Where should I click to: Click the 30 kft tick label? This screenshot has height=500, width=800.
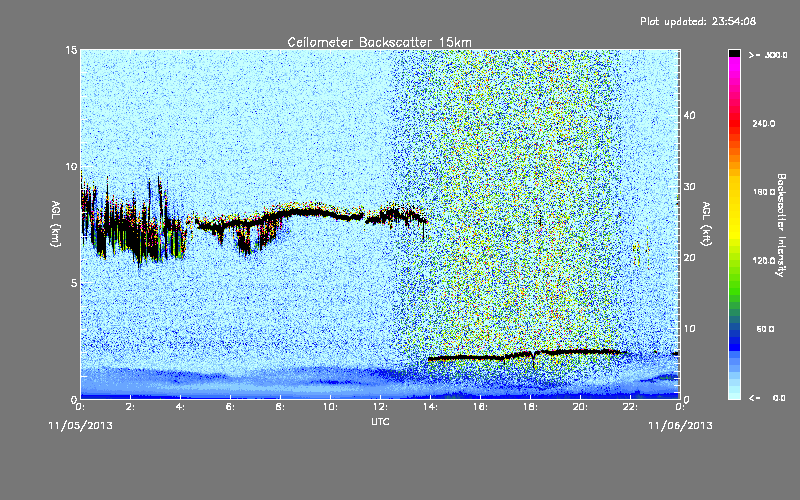point(689,187)
